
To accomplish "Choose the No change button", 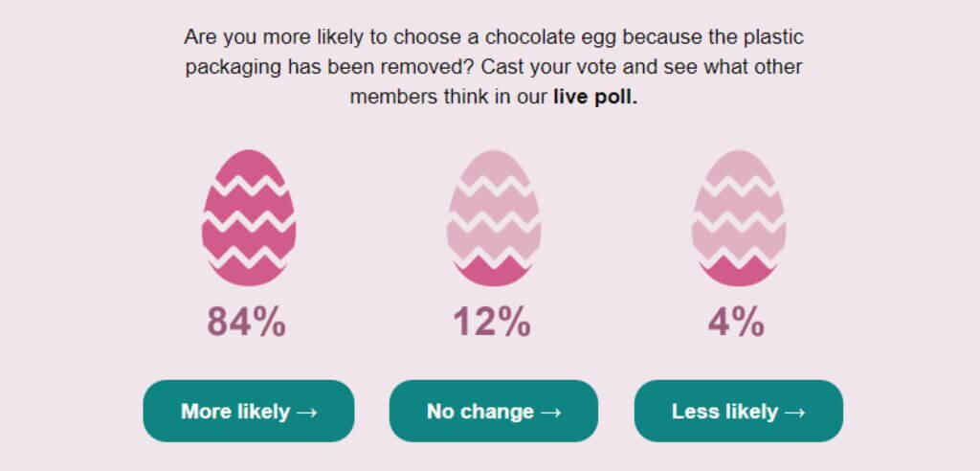I will (x=494, y=411).
